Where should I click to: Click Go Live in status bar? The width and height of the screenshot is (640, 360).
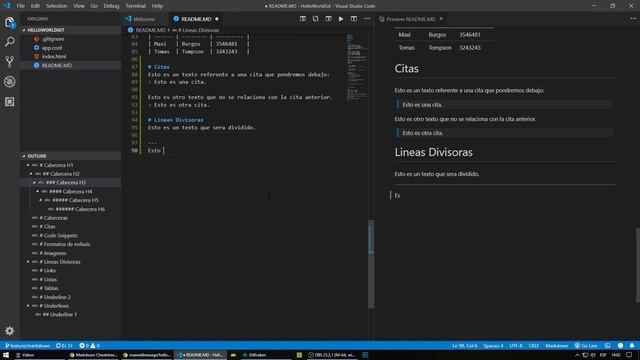[x=586, y=346]
